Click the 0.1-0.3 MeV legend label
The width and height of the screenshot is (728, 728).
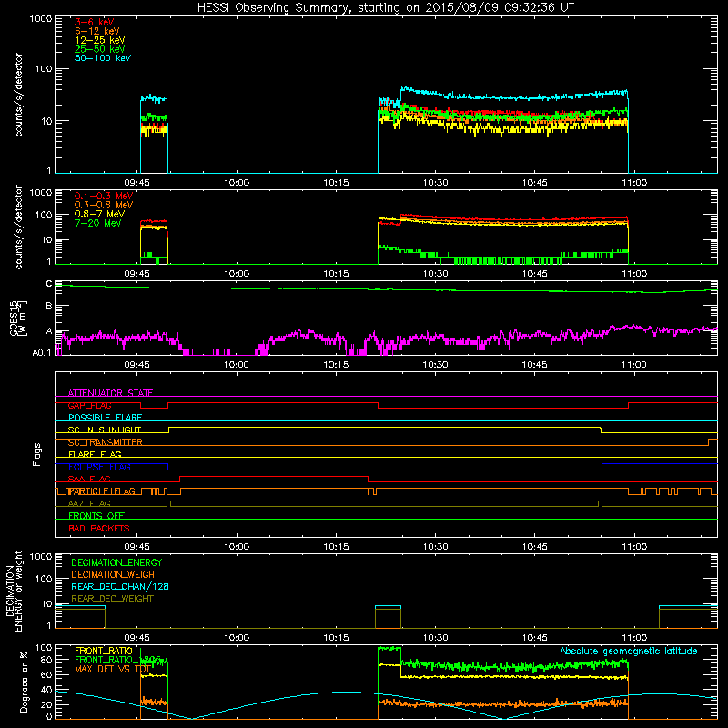104,196
